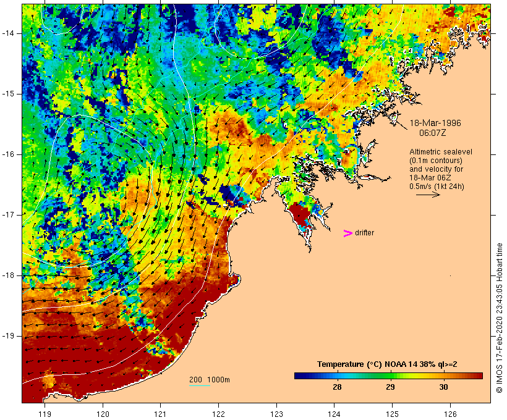Click the time text '06:07Z'
507x420 pixels.
tap(433, 133)
